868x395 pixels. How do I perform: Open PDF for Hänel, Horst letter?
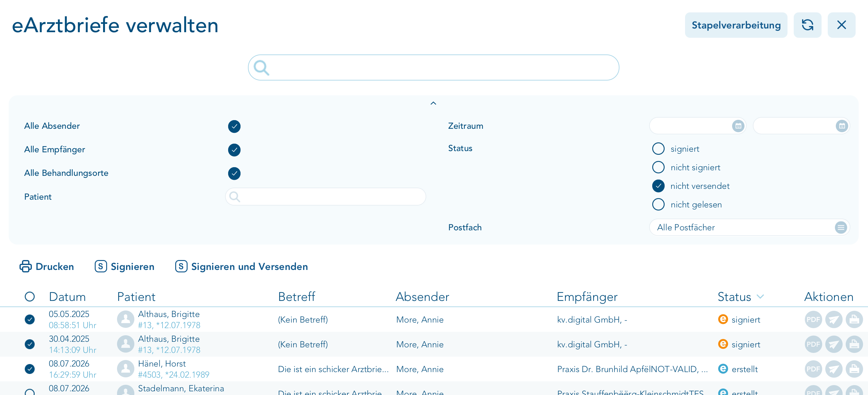click(x=813, y=369)
